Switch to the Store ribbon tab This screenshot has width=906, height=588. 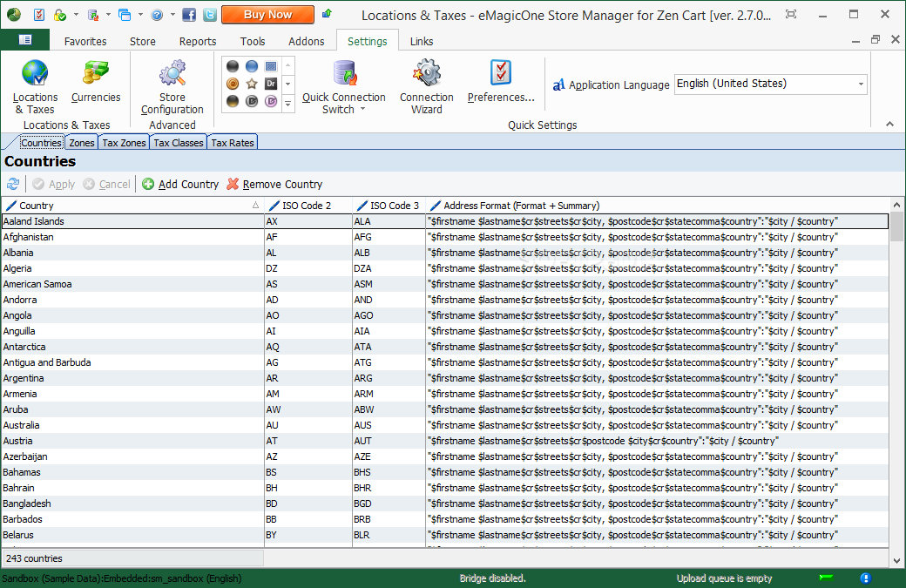point(142,41)
